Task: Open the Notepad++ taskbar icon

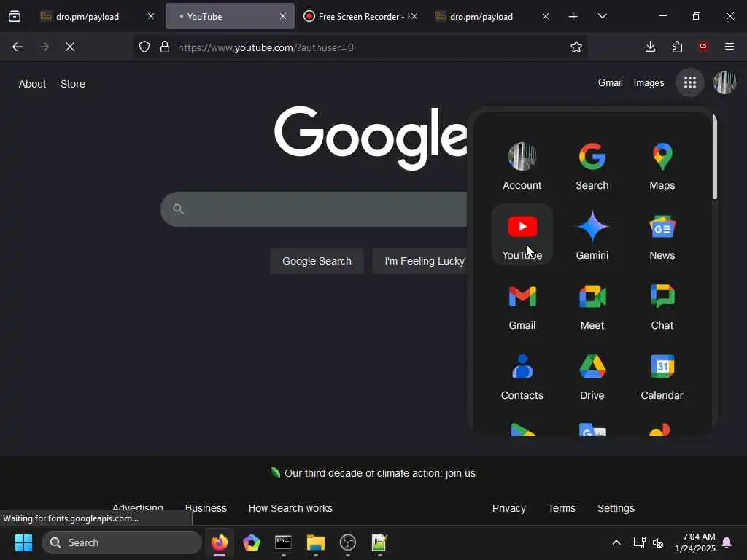Action: coord(379,542)
